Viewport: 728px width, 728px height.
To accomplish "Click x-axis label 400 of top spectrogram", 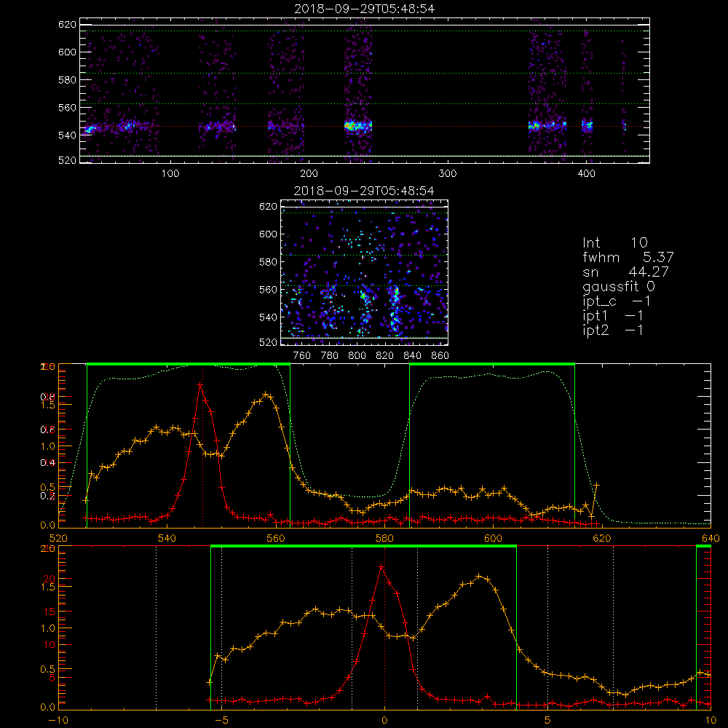I will click(586, 174).
